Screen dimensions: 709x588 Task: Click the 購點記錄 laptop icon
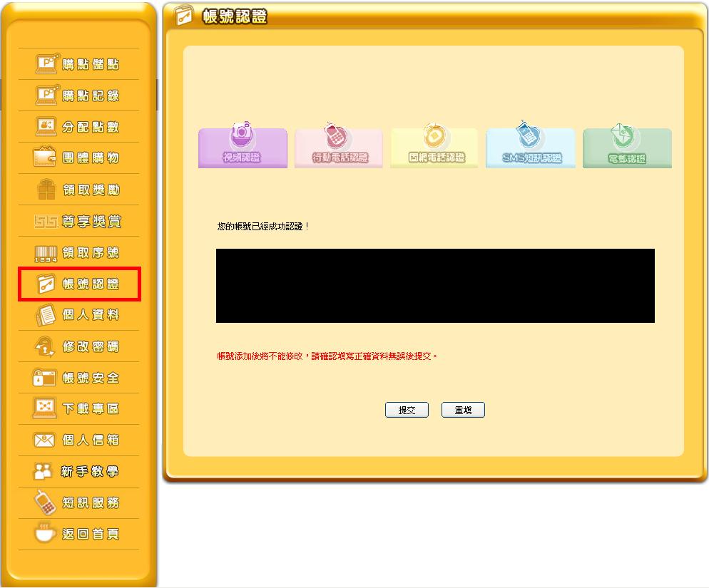(47, 95)
